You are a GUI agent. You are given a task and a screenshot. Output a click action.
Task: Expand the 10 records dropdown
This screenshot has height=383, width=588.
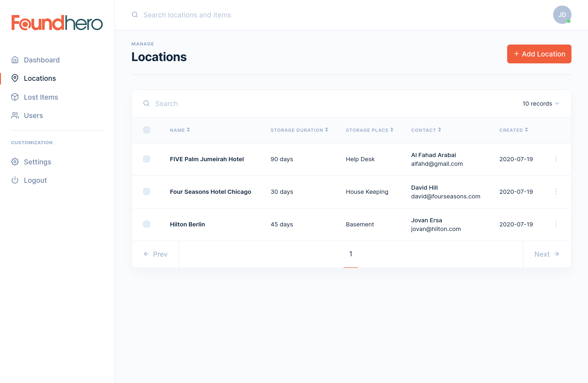(x=540, y=104)
